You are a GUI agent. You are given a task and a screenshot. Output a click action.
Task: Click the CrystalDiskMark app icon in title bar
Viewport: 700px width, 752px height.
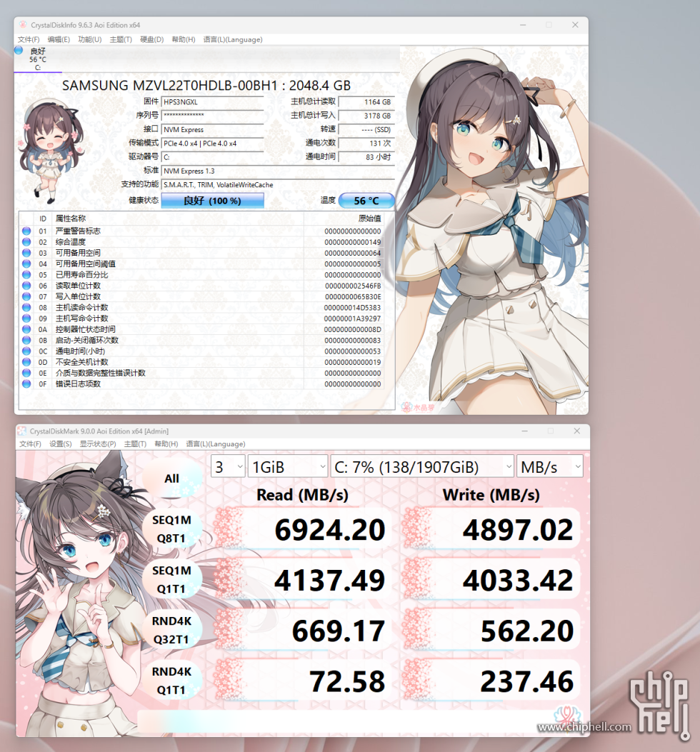(22, 431)
